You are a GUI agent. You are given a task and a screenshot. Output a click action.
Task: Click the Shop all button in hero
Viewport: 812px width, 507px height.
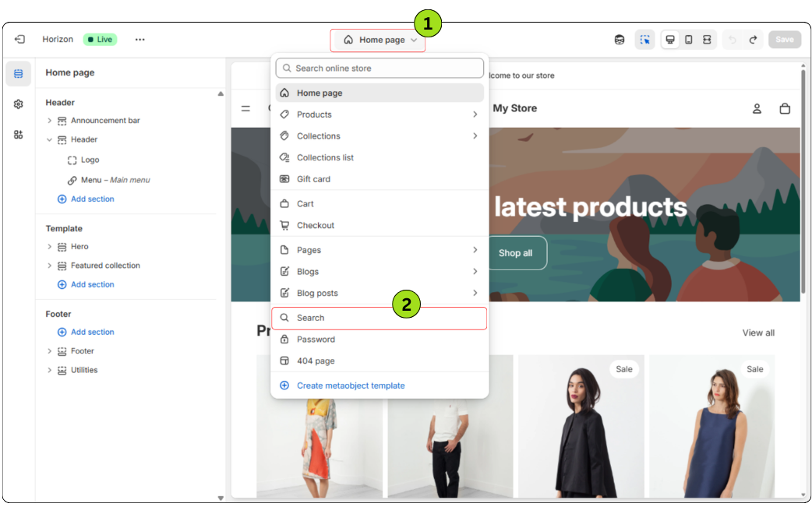click(x=515, y=253)
